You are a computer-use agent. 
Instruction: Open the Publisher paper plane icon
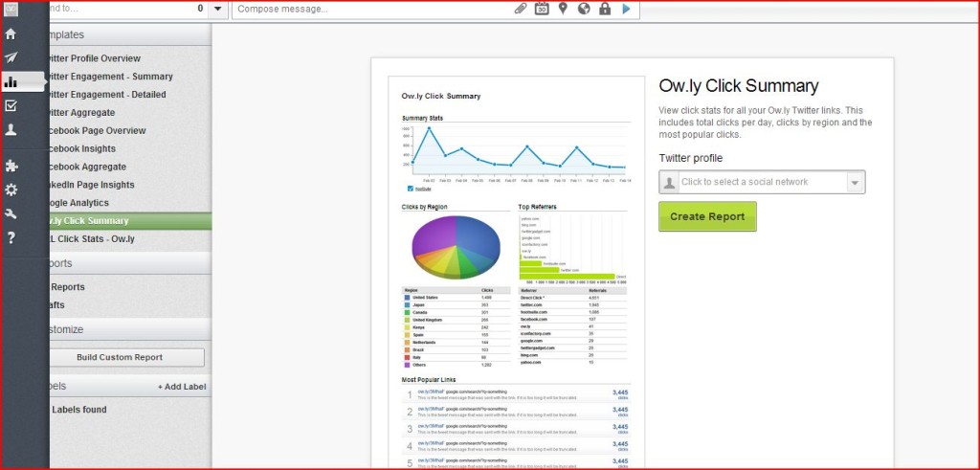(x=11, y=58)
